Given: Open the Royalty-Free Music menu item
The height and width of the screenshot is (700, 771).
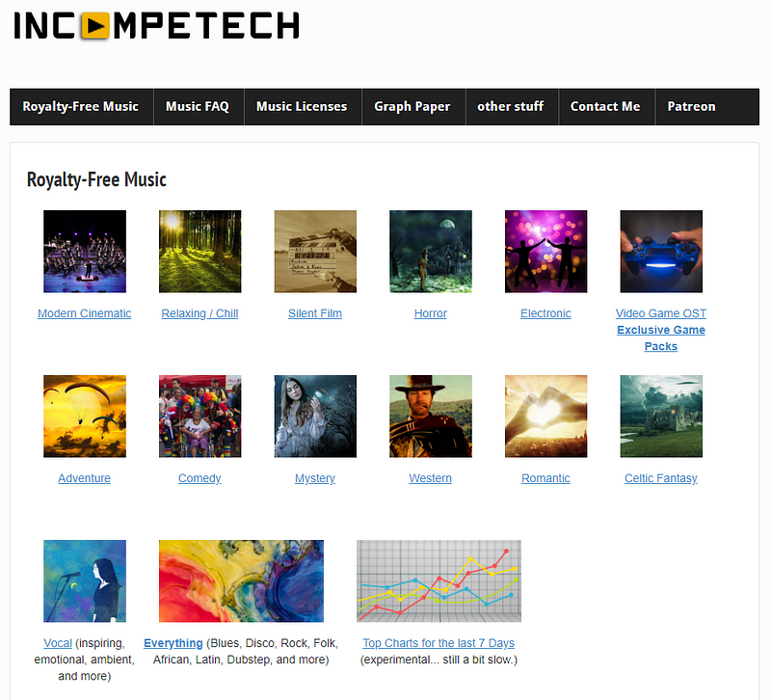Looking at the screenshot, I should click(81, 107).
